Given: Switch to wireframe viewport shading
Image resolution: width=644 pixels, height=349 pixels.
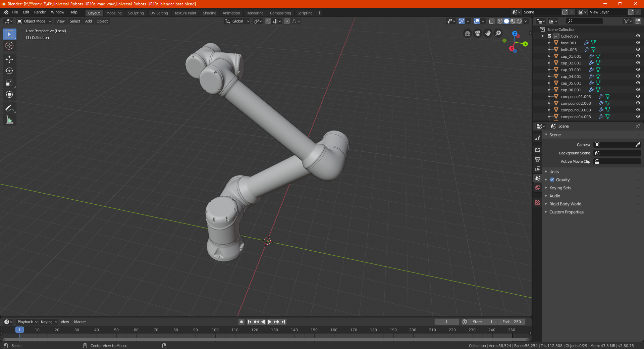Looking at the screenshot, I should pyautogui.click(x=500, y=21).
